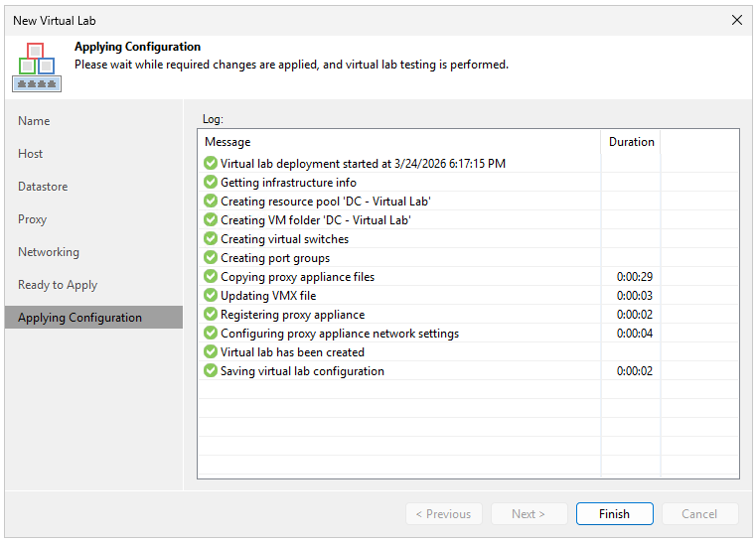Click the check icon for 'Creating port groups'

(x=210, y=258)
